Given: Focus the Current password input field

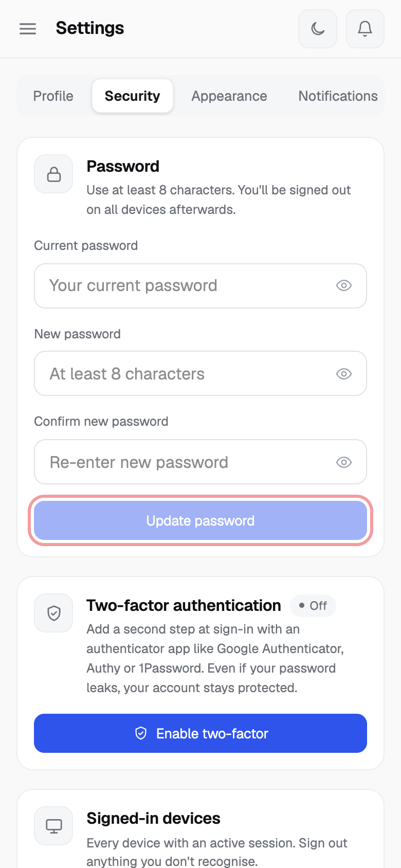Looking at the screenshot, I should pos(200,286).
